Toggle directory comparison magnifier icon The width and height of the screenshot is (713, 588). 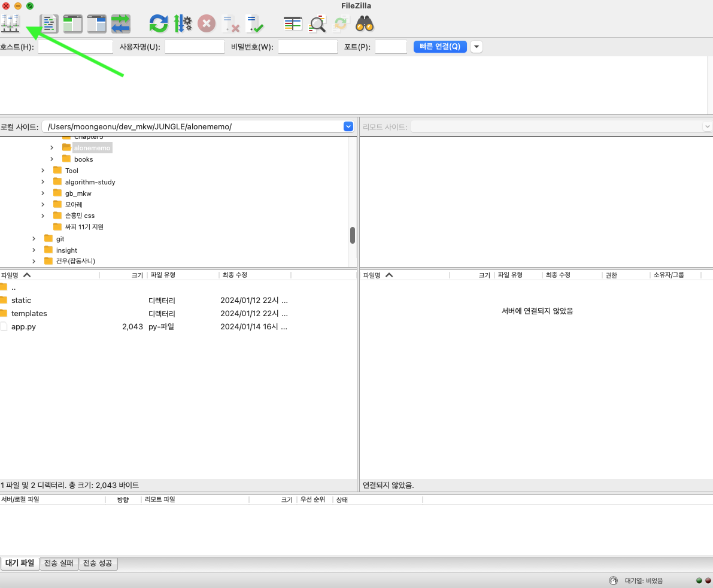pyautogui.click(x=317, y=23)
